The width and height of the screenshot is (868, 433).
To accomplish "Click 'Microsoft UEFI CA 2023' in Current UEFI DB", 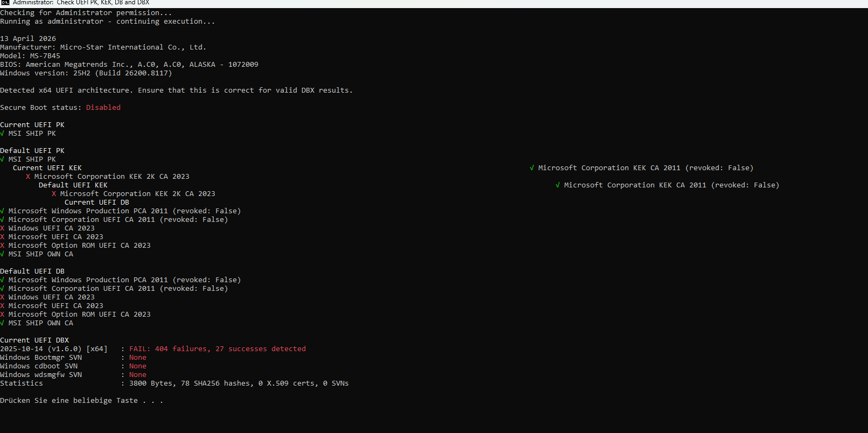I will [x=56, y=237].
